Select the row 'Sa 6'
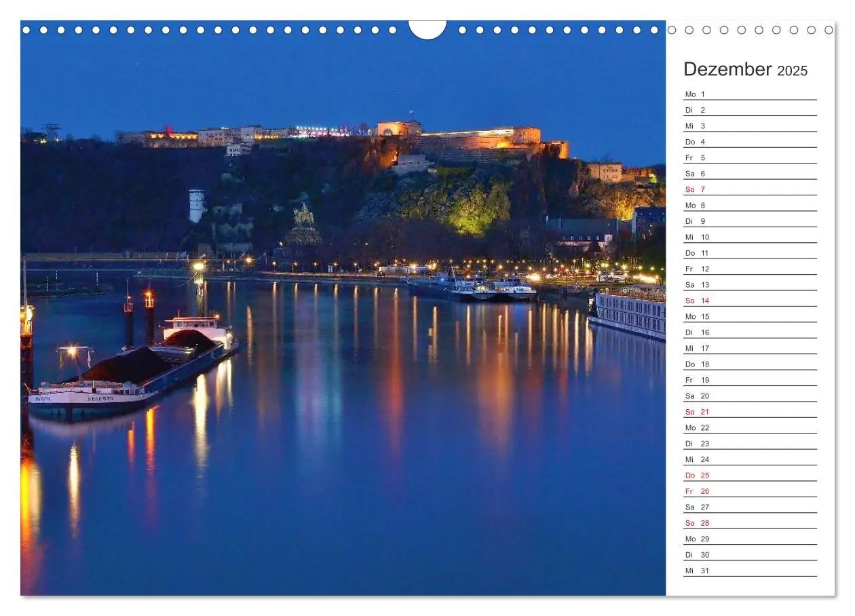Screen dimensions: 855x616 pyautogui.click(x=750, y=173)
